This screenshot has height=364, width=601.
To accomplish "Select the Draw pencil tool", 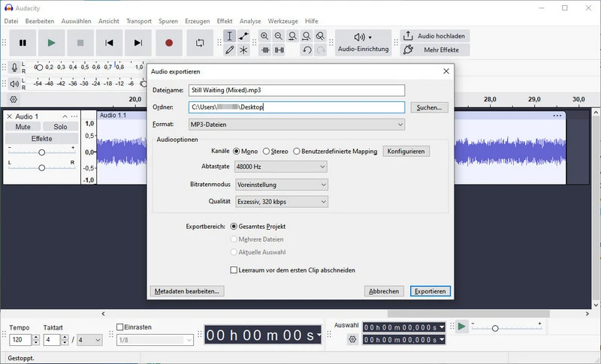I will tap(229, 50).
